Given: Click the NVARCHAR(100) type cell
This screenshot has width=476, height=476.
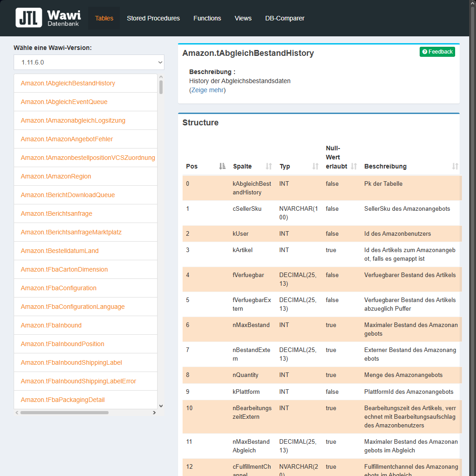Looking at the screenshot, I should (298, 213).
